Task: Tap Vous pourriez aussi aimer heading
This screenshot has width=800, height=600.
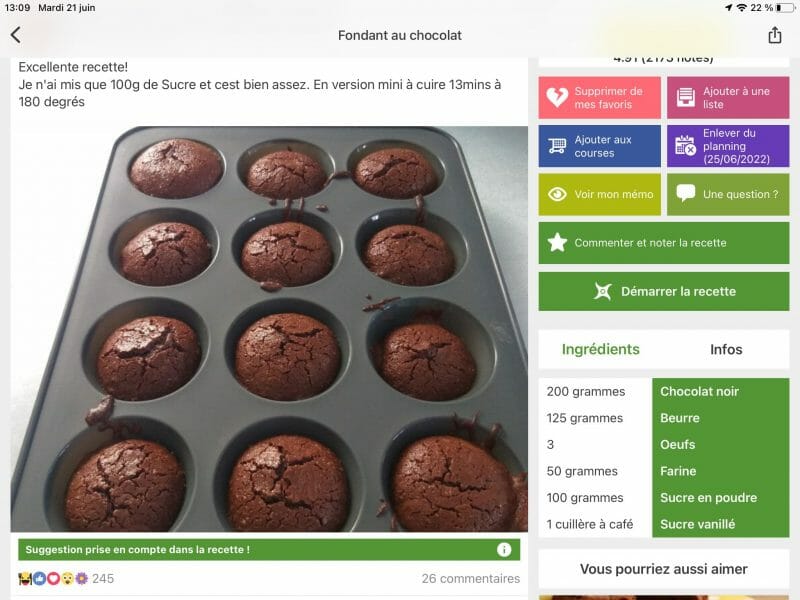Action: click(x=664, y=569)
